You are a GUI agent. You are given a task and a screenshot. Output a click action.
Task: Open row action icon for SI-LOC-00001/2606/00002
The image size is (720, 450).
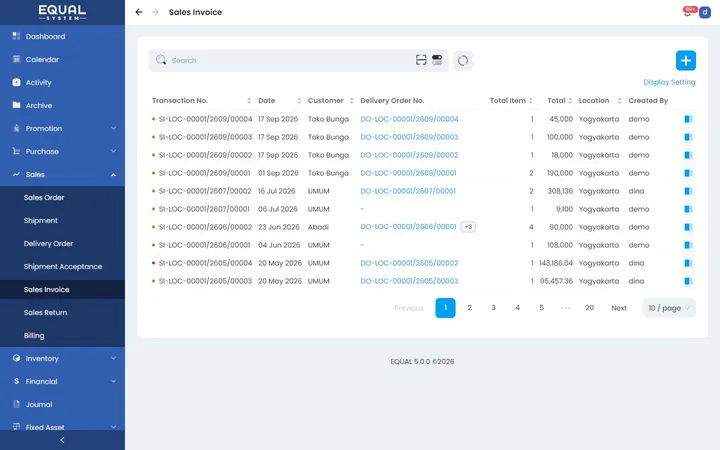point(688,227)
